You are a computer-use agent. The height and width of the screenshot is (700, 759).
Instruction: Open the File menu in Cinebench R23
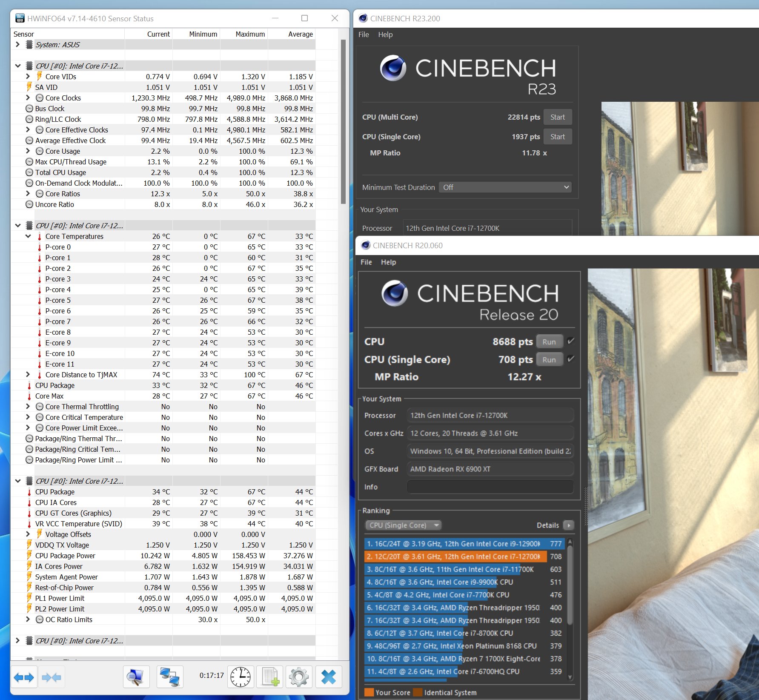(x=363, y=34)
